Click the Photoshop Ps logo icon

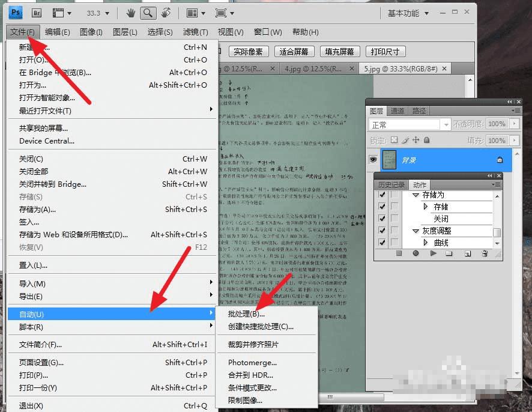point(15,13)
